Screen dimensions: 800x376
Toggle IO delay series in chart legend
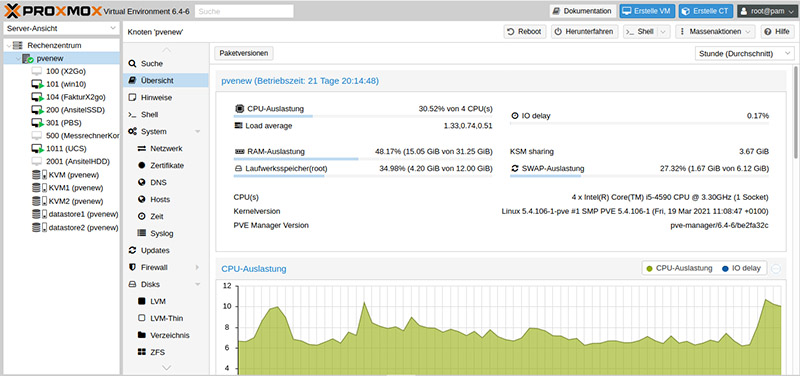(741, 268)
